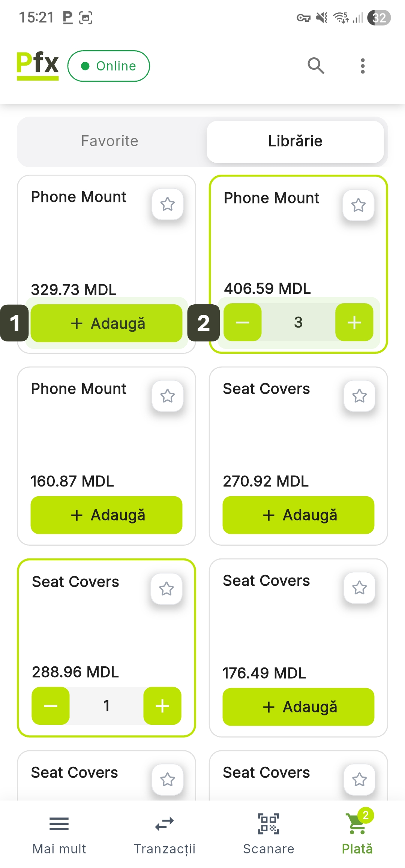Screen dimensions: 405x868
Task: Click the Online status badge
Action: pyautogui.click(x=109, y=66)
